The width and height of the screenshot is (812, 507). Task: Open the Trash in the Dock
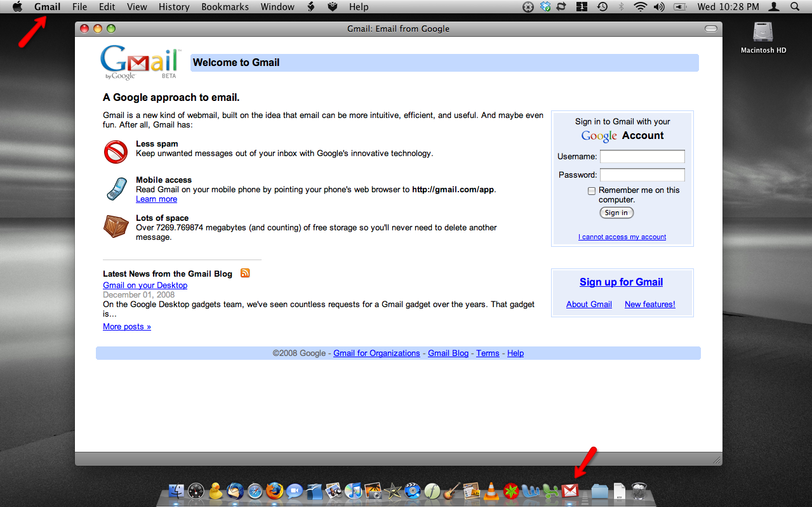(x=639, y=491)
